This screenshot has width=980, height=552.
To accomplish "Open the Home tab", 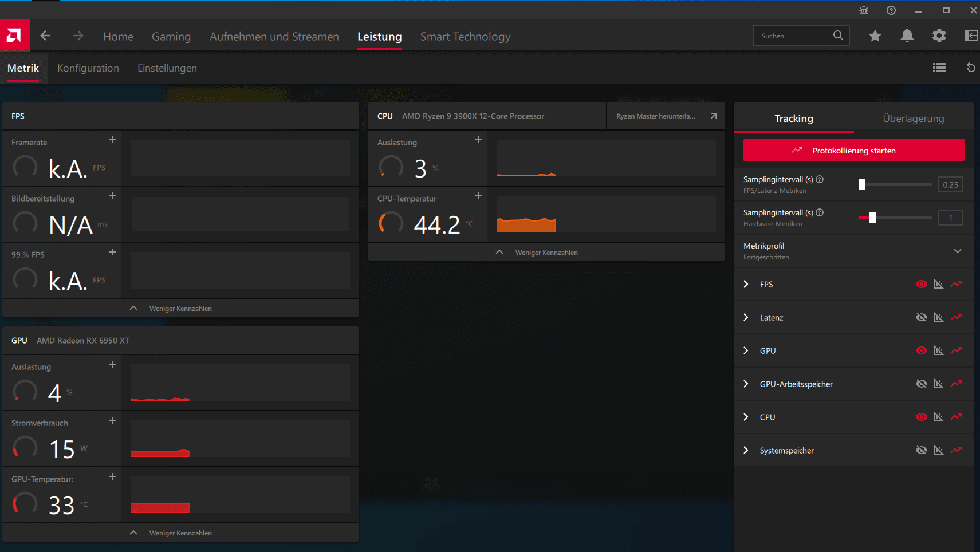I will point(118,36).
